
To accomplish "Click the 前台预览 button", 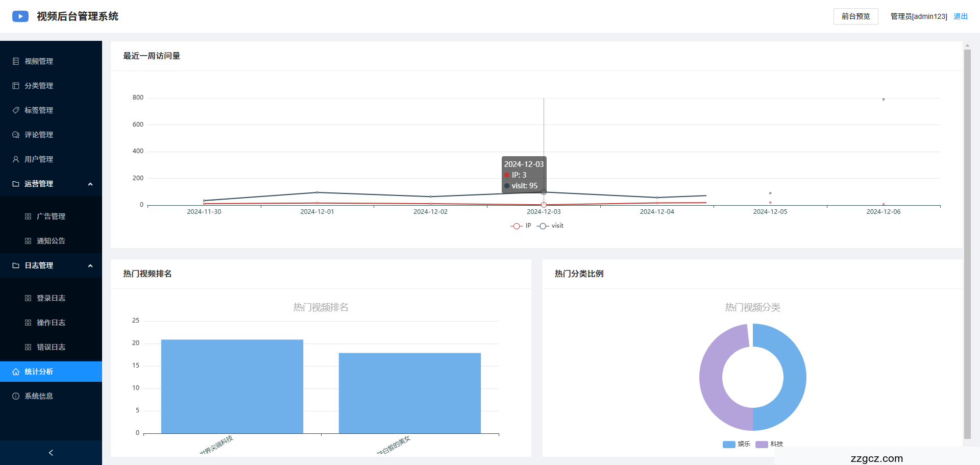I will tap(855, 16).
